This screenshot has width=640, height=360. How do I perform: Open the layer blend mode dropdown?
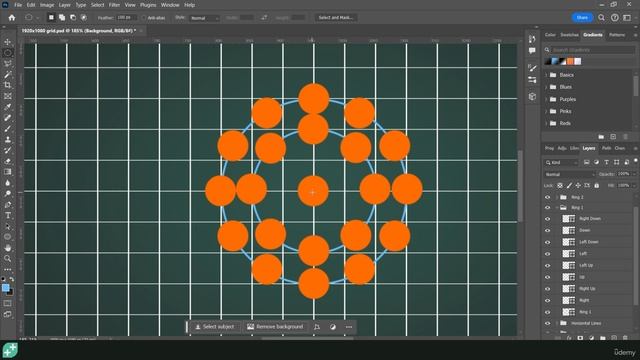tap(569, 174)
